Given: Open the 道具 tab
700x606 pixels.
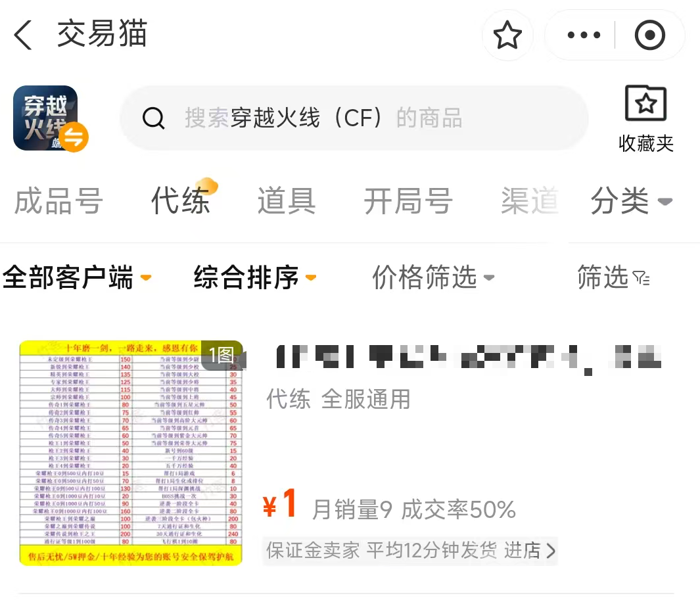Looking at the screenshot, I should pyautogui.click(x=287, y=201).
